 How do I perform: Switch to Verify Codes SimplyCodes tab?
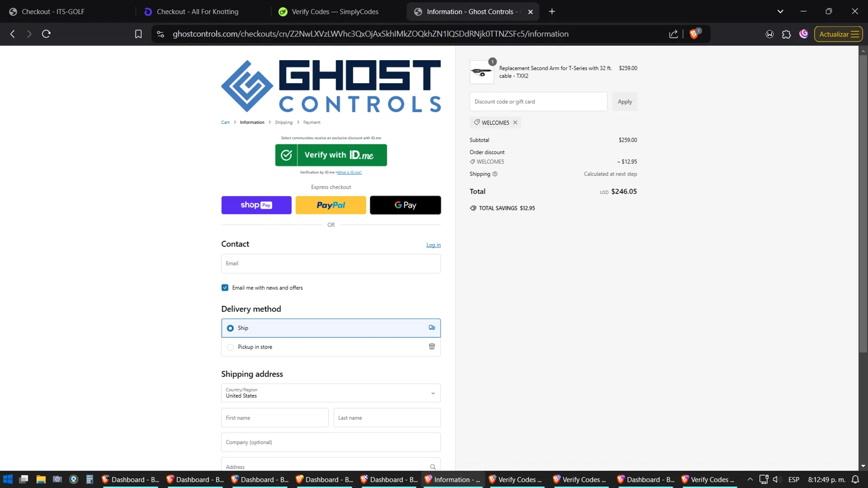click(x=339, y=12)
